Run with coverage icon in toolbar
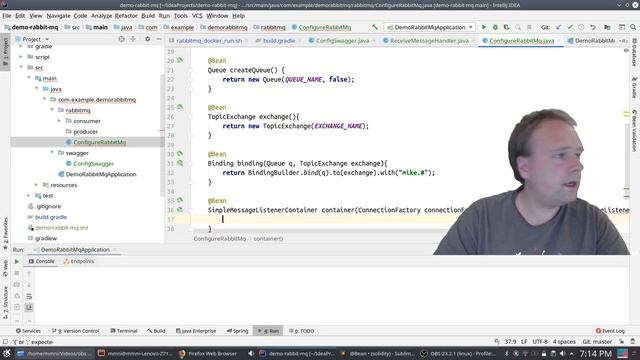 pos(507,27)
